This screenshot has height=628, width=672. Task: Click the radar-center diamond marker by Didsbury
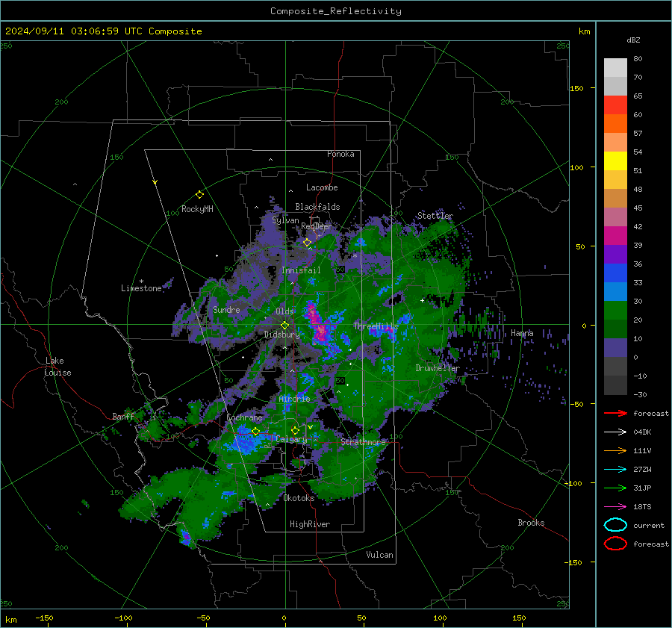(x=284, y=326)
